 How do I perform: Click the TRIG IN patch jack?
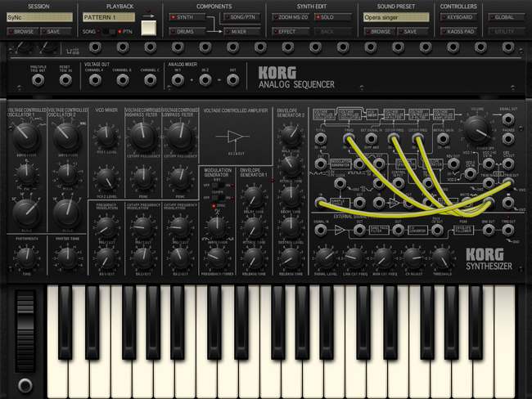pos(489,184)
